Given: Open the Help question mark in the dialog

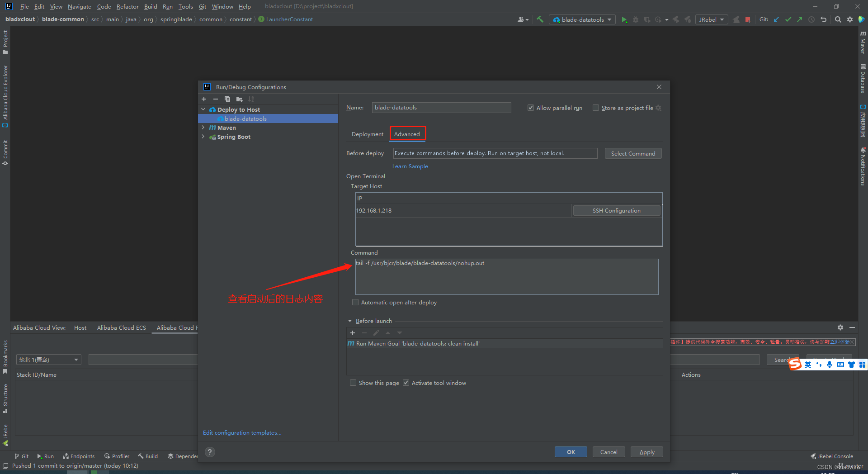Looking at the screenshot, I should coord(210,452).
